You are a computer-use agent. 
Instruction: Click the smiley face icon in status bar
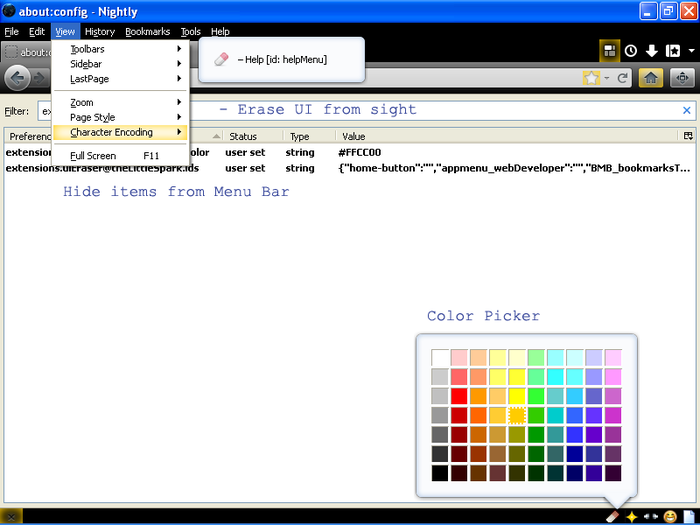coord(669,516)
